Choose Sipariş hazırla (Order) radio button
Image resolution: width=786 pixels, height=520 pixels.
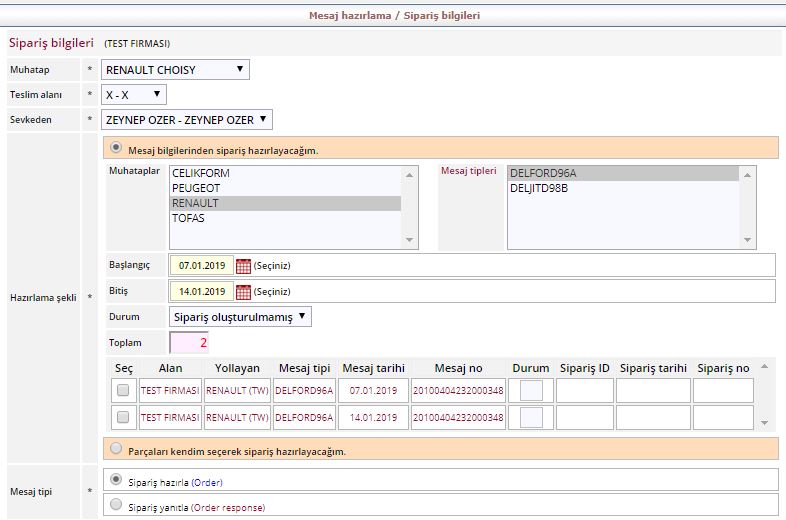coord(116,480)
